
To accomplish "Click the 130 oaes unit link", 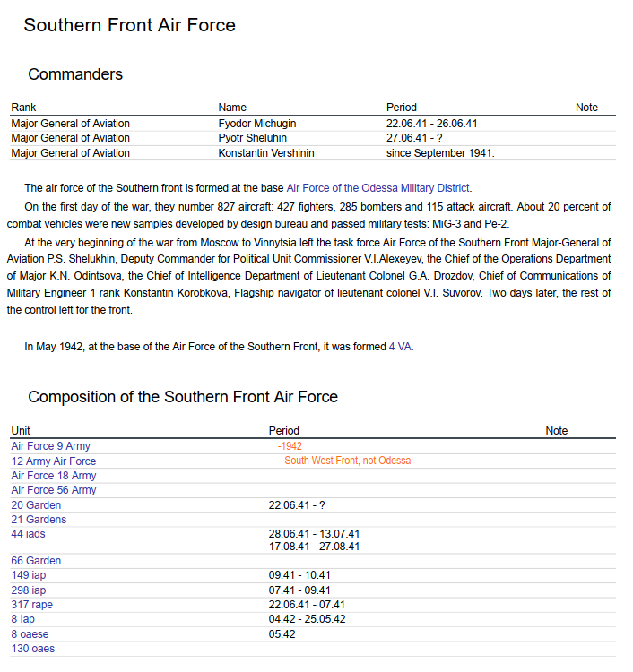I will point(32,649).
